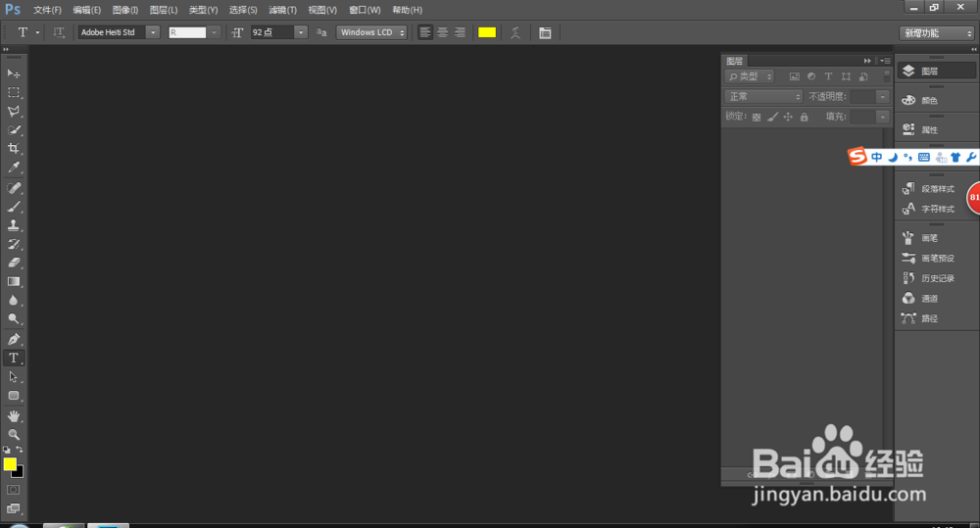The height and width of the screenshot is (528, 980).
Task: Toggle the Character and Paragraph panels
Action: coord(545,32)
